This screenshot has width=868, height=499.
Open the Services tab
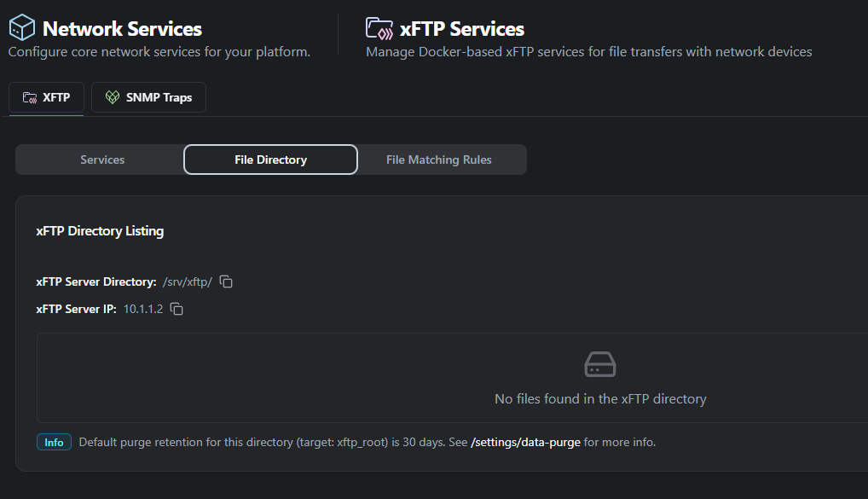(x=101, y=159)
